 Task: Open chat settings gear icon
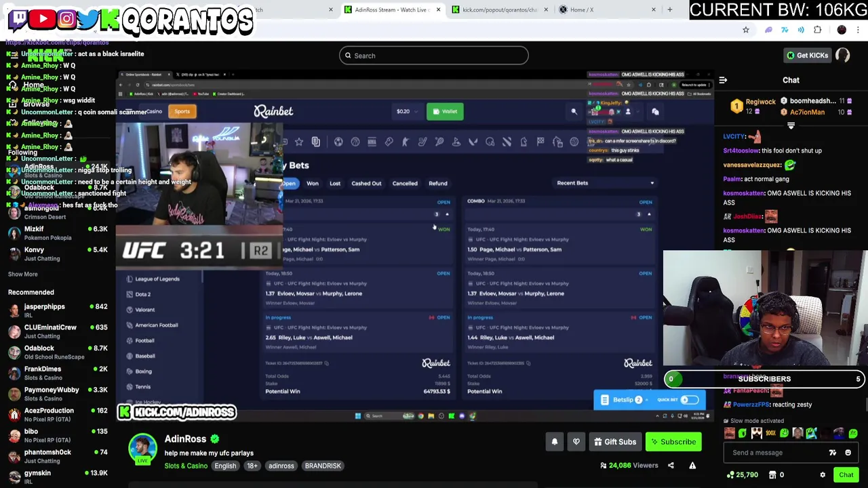(x=823, y=475)
